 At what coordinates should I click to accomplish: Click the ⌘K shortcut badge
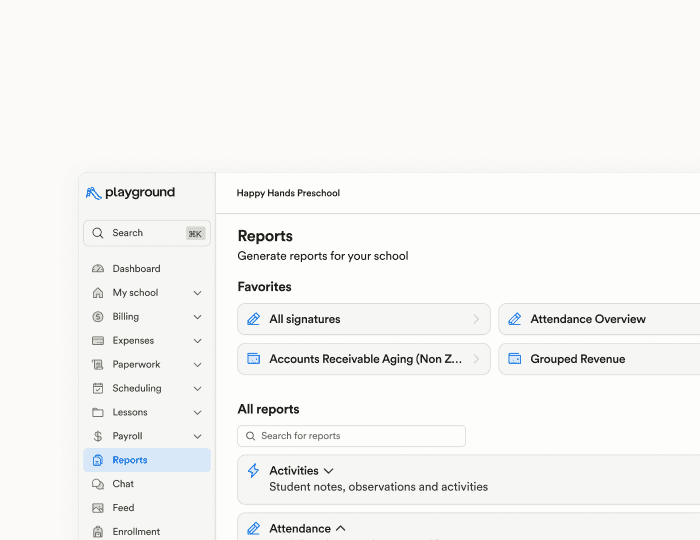click(x=195, y=233)
